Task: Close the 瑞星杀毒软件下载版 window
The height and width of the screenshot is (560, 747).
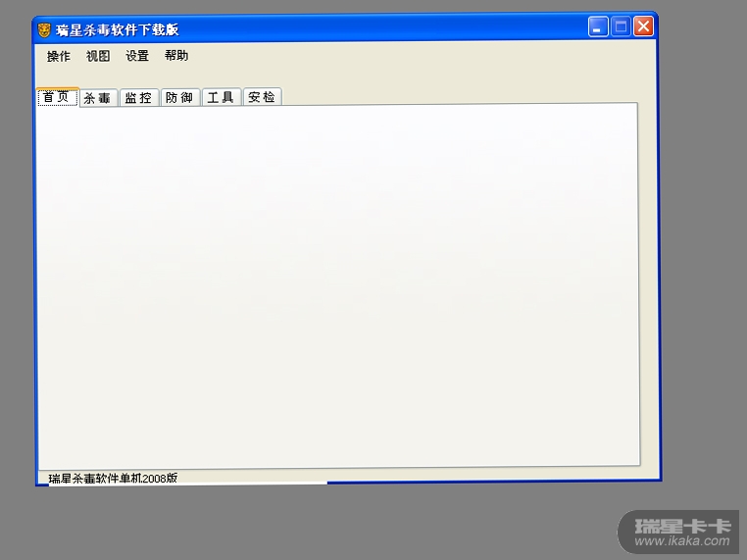Action: point(643,26)
